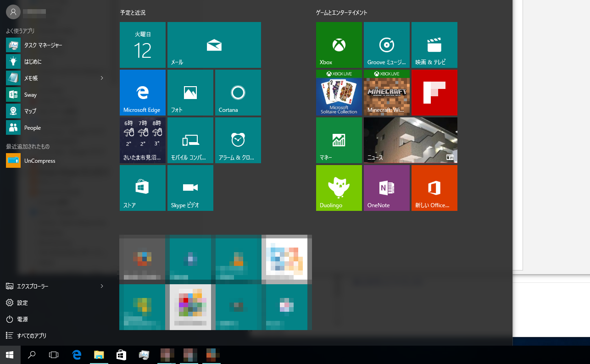Screen dimensions: 590x364
Task: Open File Explorer from the taskbar
Action: pos(99,355)
